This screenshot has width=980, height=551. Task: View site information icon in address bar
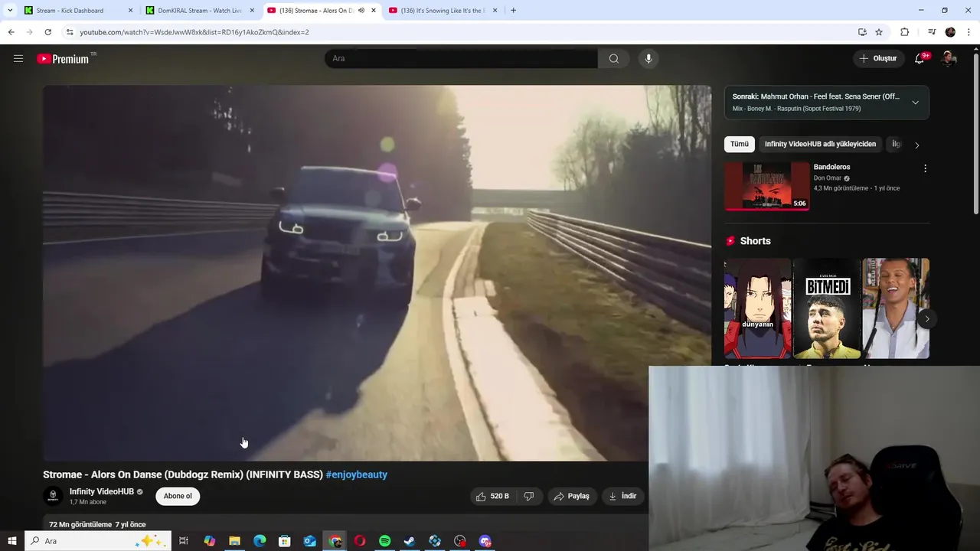(69, 32)
